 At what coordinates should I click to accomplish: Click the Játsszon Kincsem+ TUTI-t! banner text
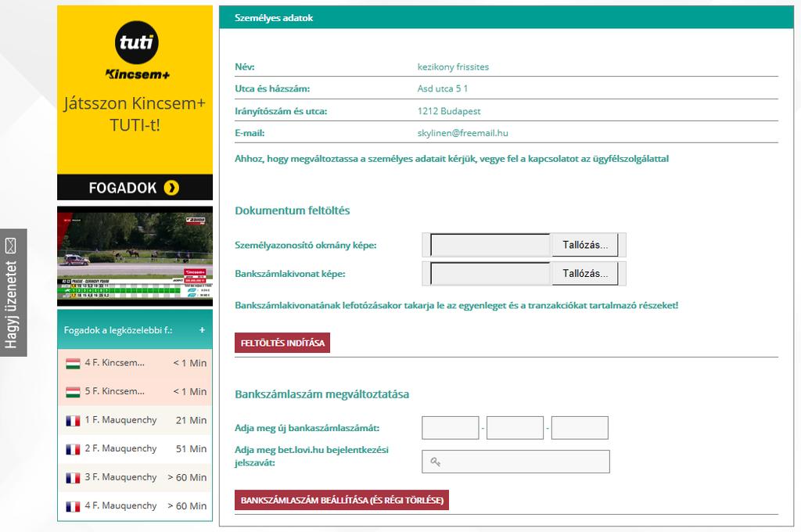coord(135,113)
